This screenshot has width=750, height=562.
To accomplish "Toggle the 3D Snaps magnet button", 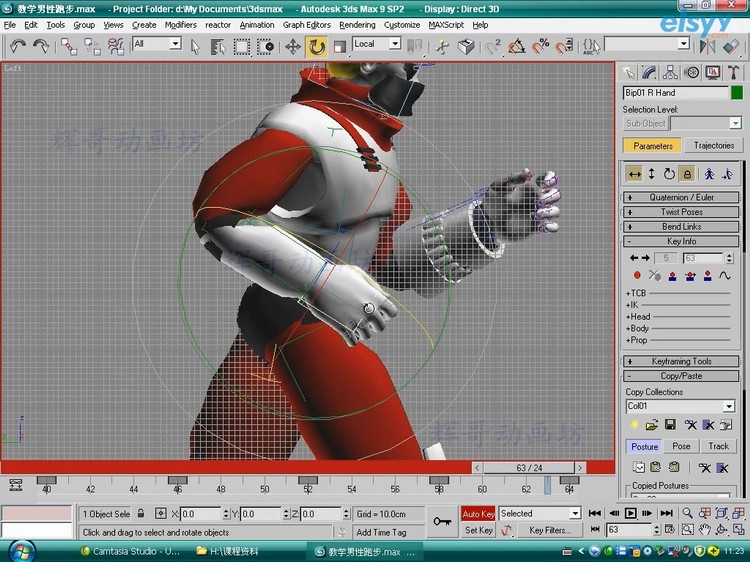I will point(493,46).
